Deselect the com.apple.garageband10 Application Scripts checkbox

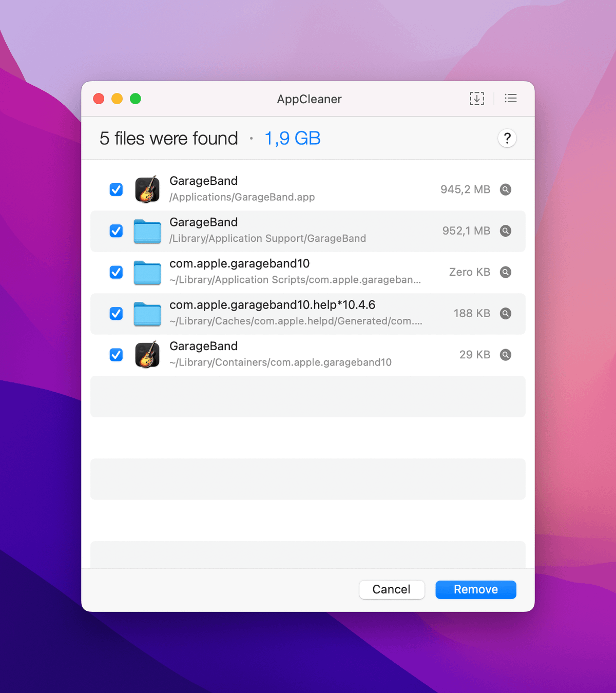pos(117,272)
